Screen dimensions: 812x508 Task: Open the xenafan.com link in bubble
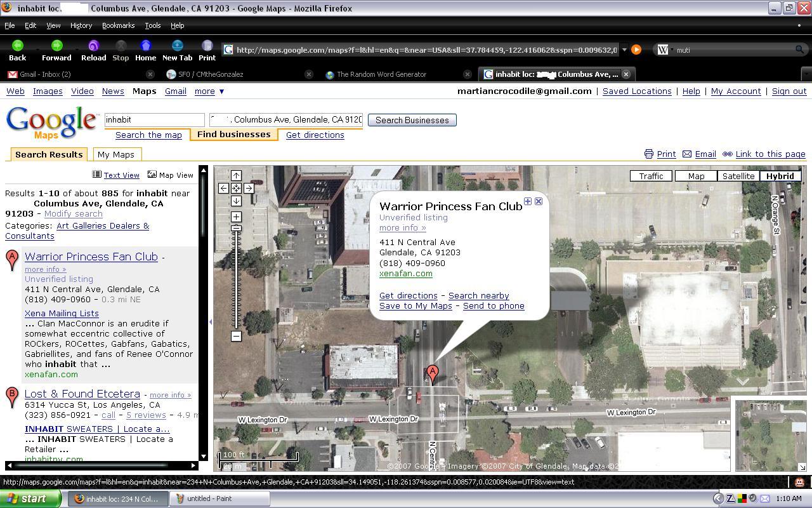coord(405,274)
